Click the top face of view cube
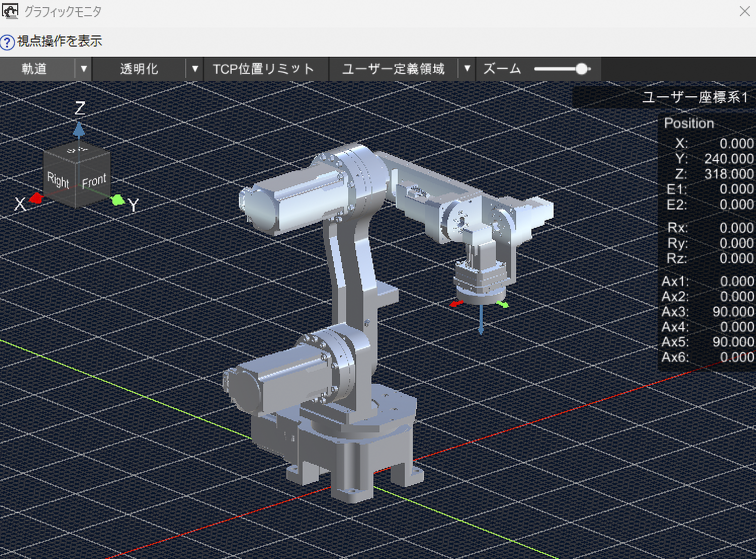This screenshot has height=559, width=756. (77, 150)
